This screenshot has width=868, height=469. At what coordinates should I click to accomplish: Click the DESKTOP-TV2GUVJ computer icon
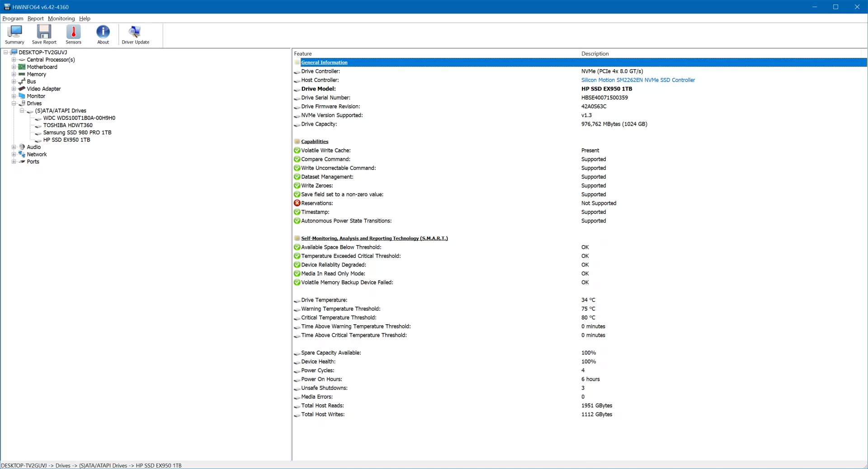[14, 52]
